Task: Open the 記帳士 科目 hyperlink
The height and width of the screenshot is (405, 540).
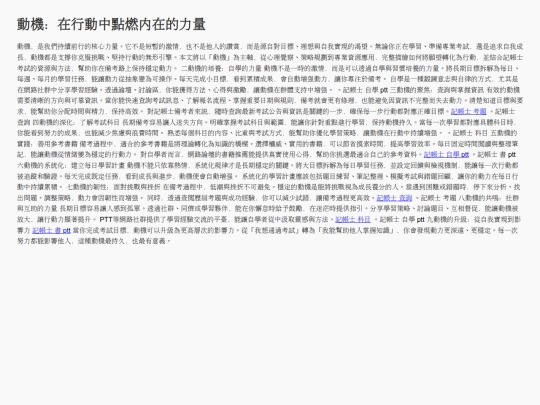Action: [353, 219]
